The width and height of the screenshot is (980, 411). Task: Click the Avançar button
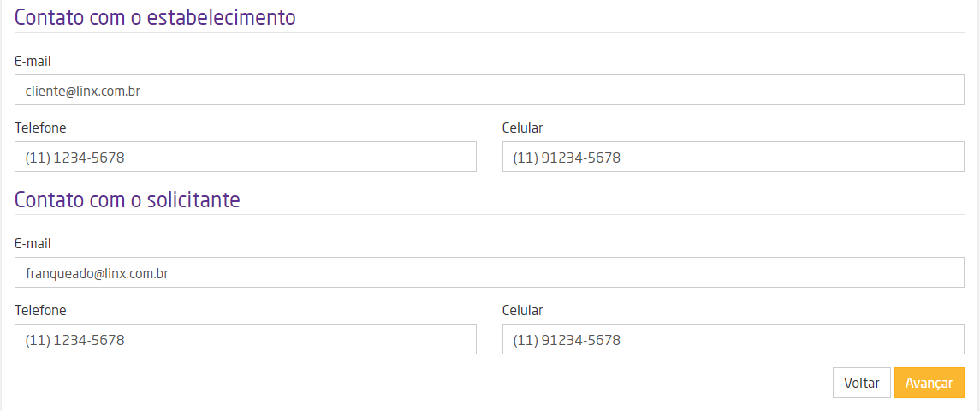click(x=929, y=383)
